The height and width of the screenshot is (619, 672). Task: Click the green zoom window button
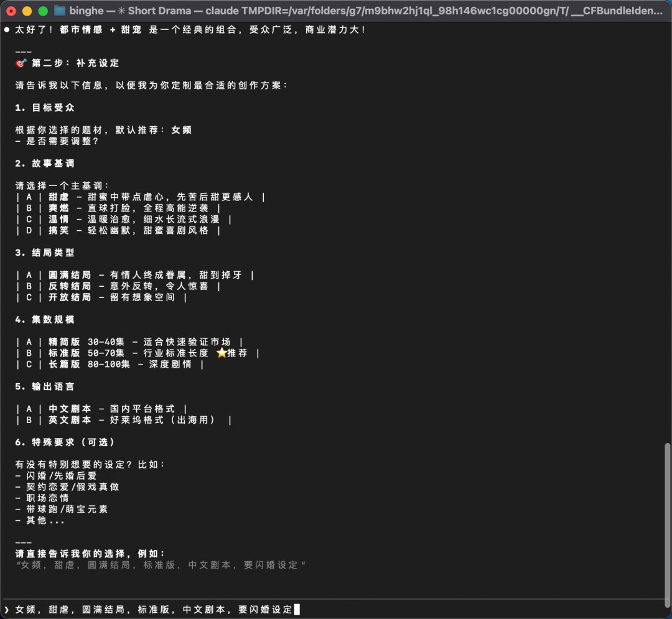43,11
